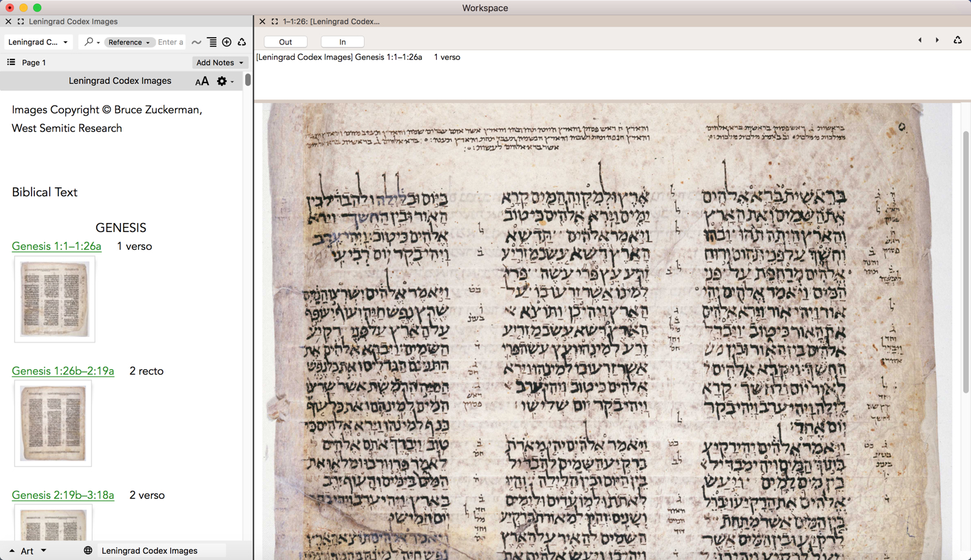The image size is (971, 560).
Task: Click the recycle icon in image pane
Action: 957,40
